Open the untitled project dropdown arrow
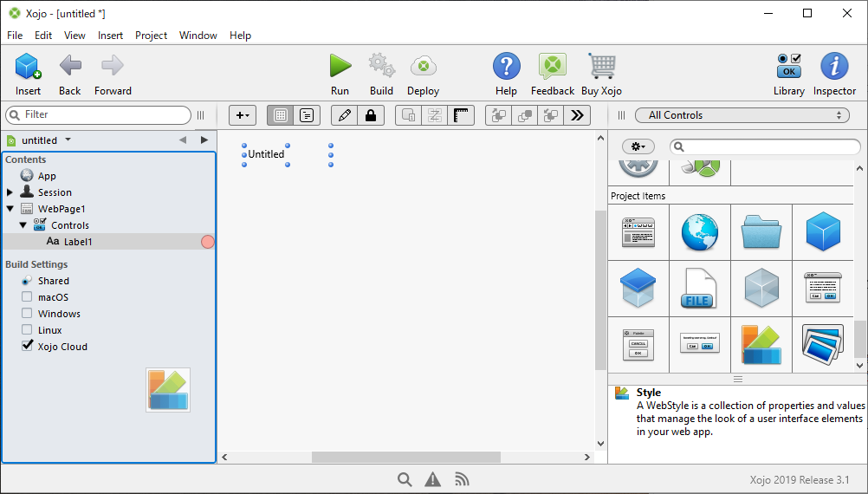The image size is (868, 494). point(68,140)
